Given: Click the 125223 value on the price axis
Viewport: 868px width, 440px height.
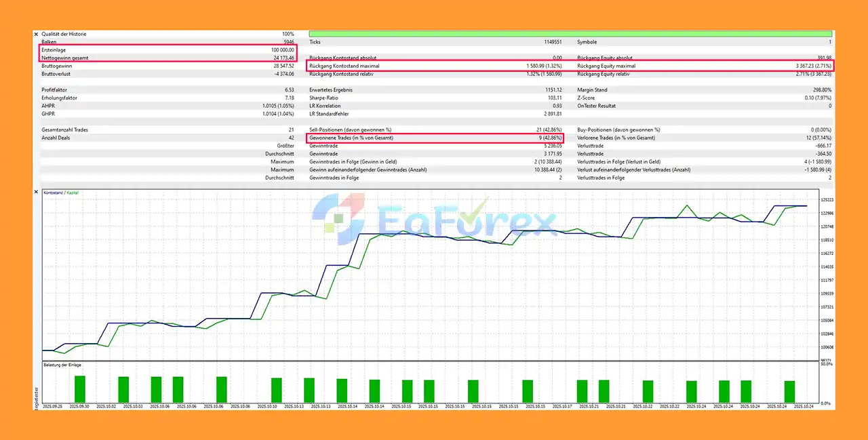Looking at the screenshot, I should pyautogui.click(x=827, y=200).
